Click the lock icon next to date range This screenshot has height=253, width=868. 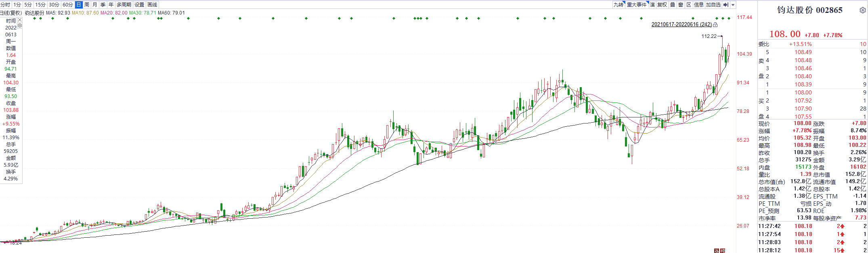[715, 25]
